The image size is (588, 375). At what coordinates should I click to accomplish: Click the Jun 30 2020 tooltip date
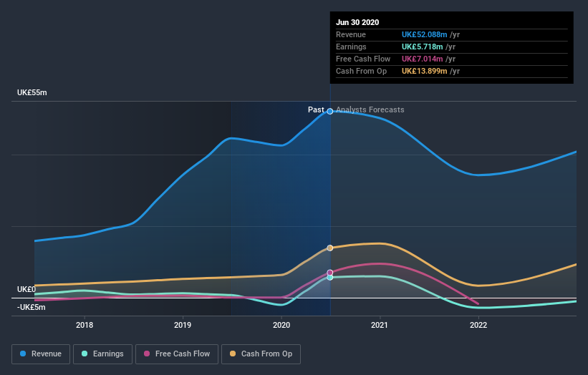coord(357,22)
